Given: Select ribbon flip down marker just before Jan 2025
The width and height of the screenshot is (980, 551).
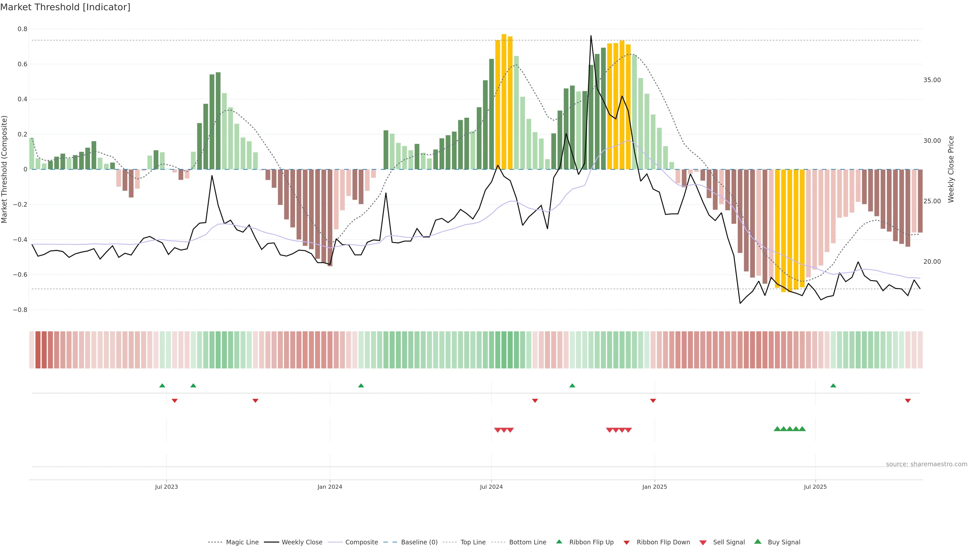Looking at the screenshot, I should [653, 400].
